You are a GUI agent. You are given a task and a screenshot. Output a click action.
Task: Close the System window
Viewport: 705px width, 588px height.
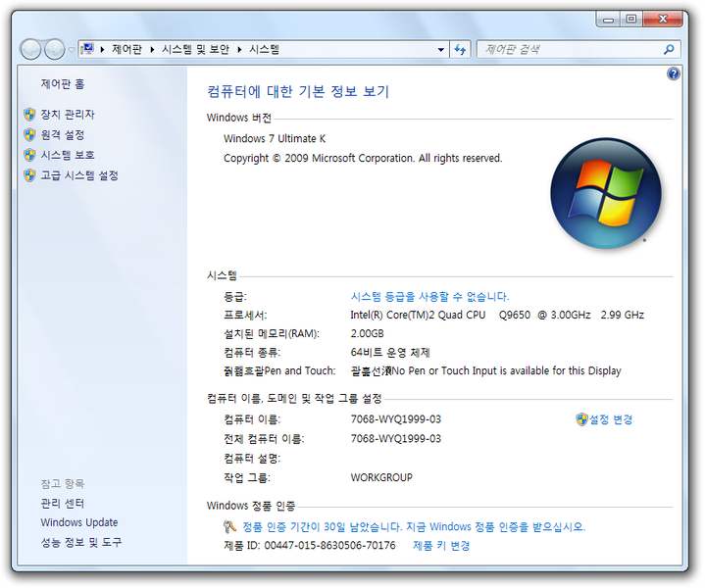tap(662, 19)
